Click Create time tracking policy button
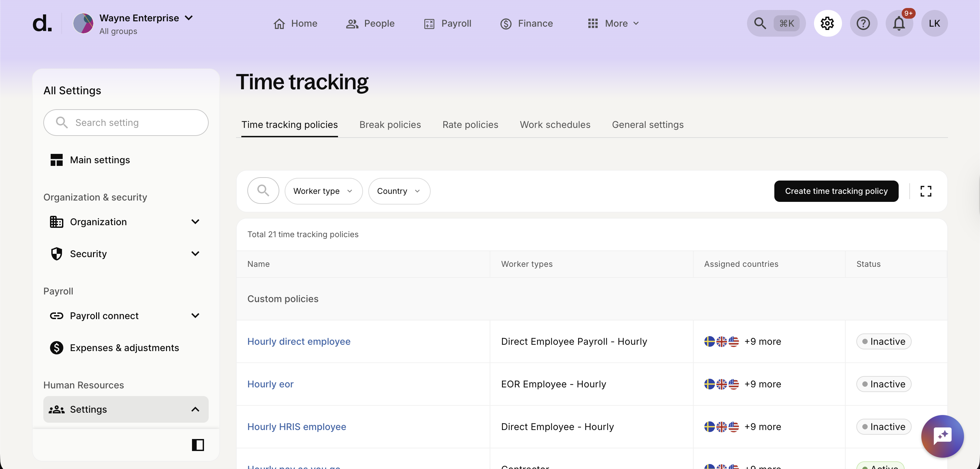This screenshot has width=980, height=469. coord(836,191)
